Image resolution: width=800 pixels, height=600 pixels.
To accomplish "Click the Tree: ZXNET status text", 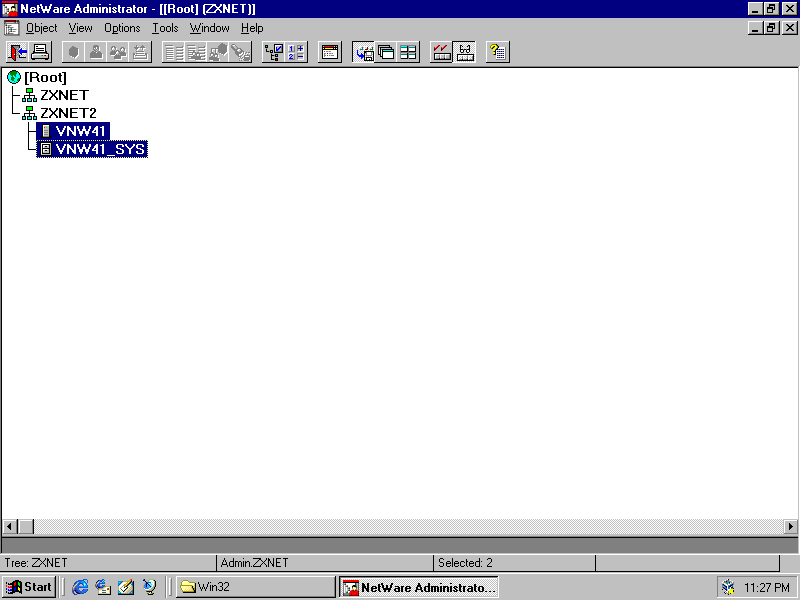I will 36,563.
